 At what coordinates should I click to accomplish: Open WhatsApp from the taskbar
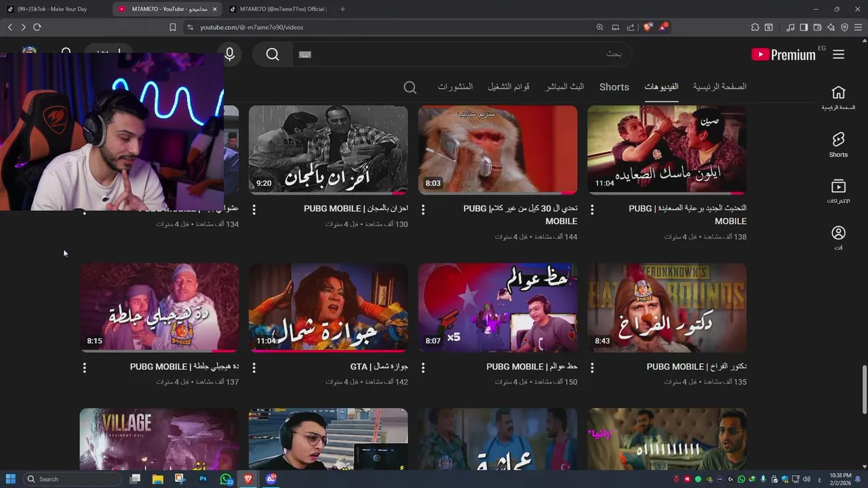[226, 479]
